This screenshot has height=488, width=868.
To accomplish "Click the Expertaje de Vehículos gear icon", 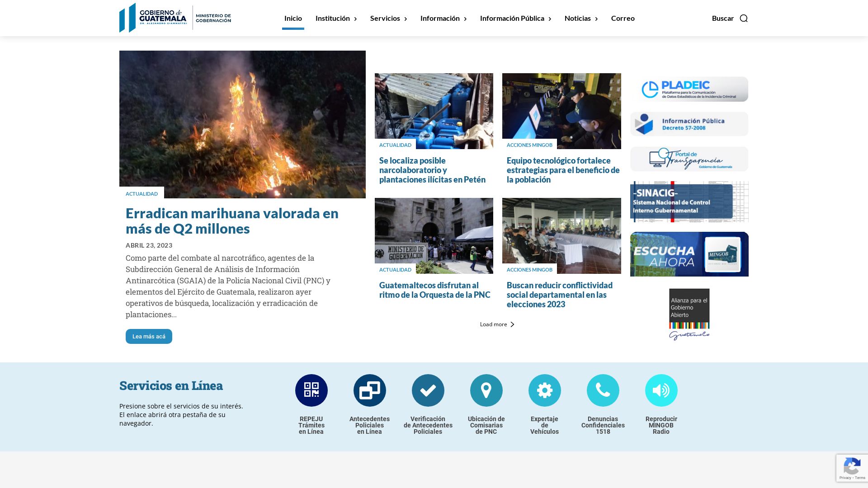I will point(544,389).
